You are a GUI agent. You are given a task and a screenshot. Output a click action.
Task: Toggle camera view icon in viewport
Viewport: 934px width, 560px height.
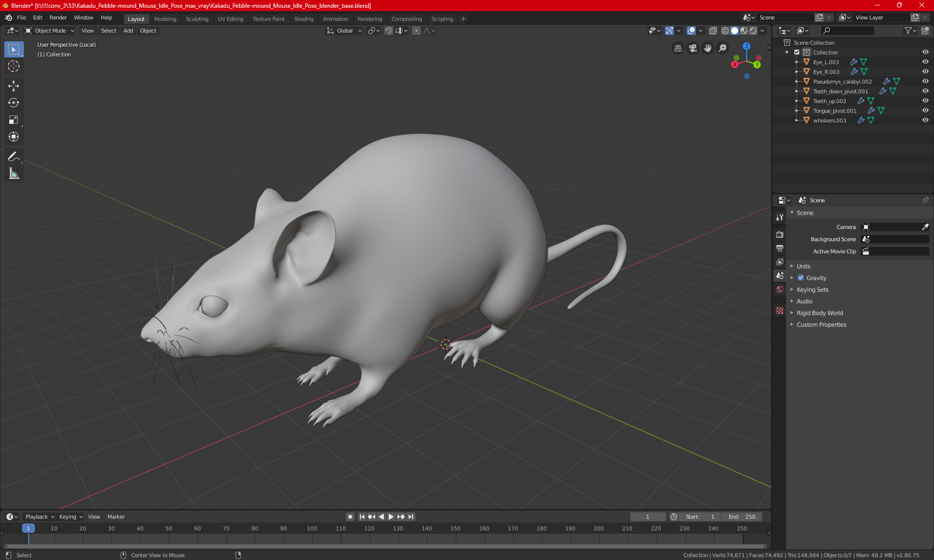click(693, 48)
